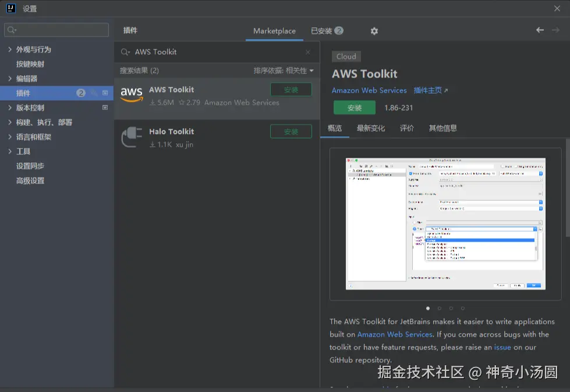Click the IntelliJ IDEA logo icon
The width and height of the screenshot is (570, 392).
pyautogui.click(x=11, y=8)
